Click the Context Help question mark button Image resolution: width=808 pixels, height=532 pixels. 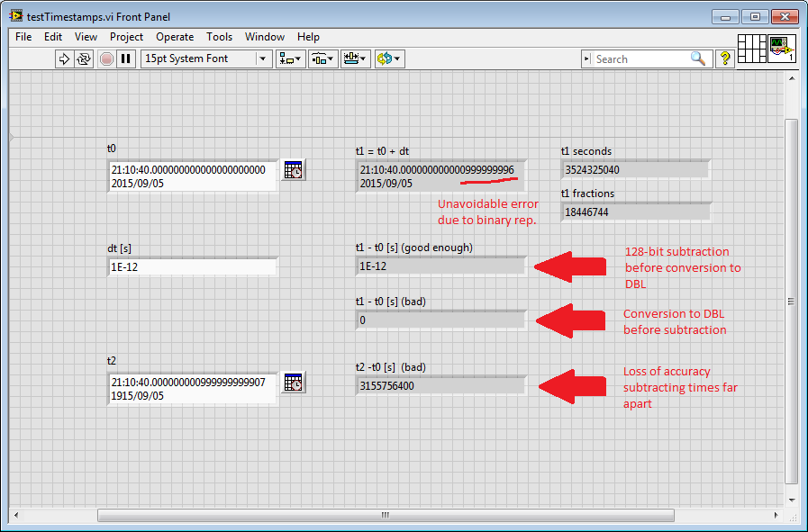725,59
